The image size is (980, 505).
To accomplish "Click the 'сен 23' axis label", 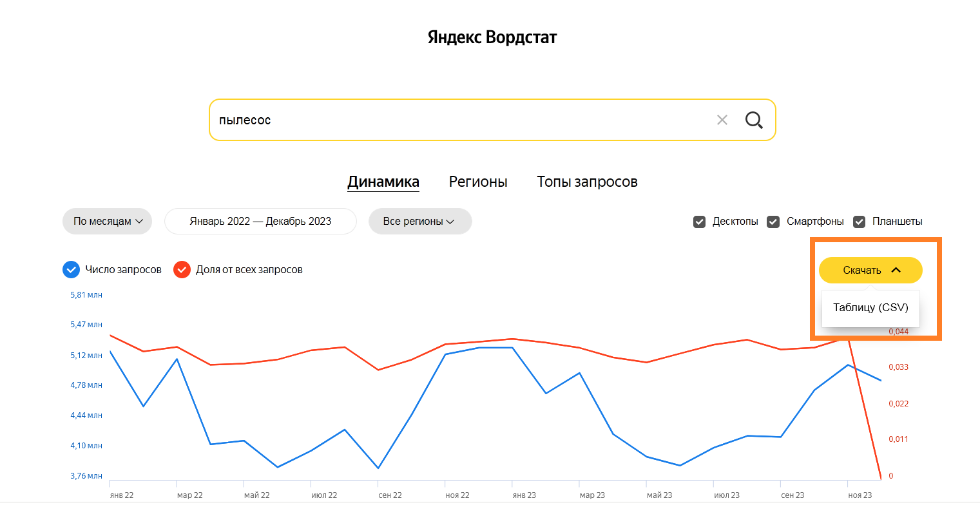I will click(x=793, y=495).
